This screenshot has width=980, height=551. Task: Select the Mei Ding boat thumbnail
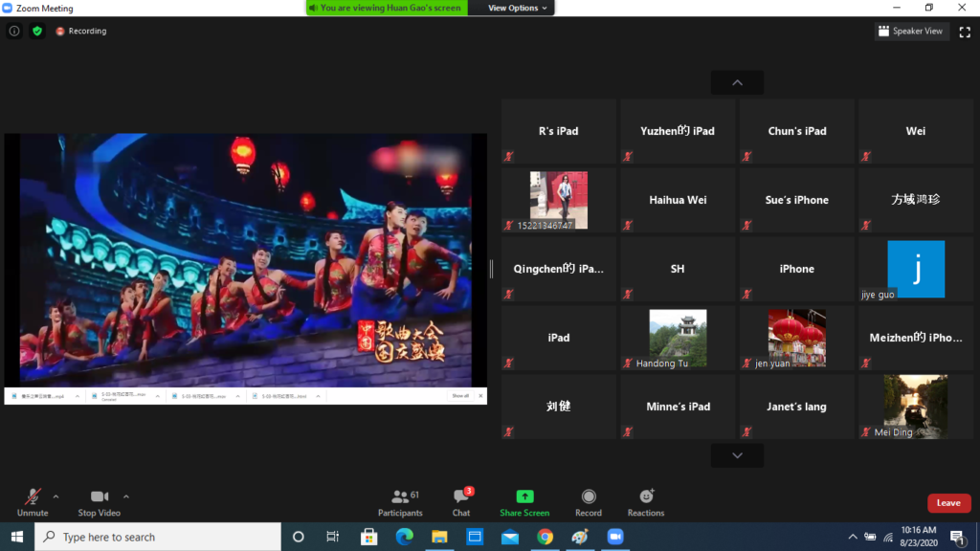[x=916, y=406]
